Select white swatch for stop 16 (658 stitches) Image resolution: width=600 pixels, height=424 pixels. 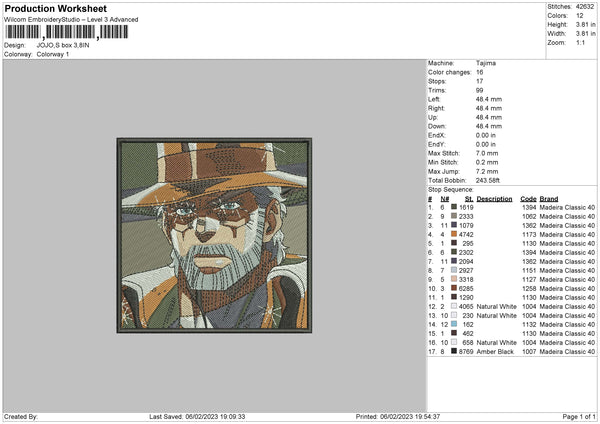454,342
